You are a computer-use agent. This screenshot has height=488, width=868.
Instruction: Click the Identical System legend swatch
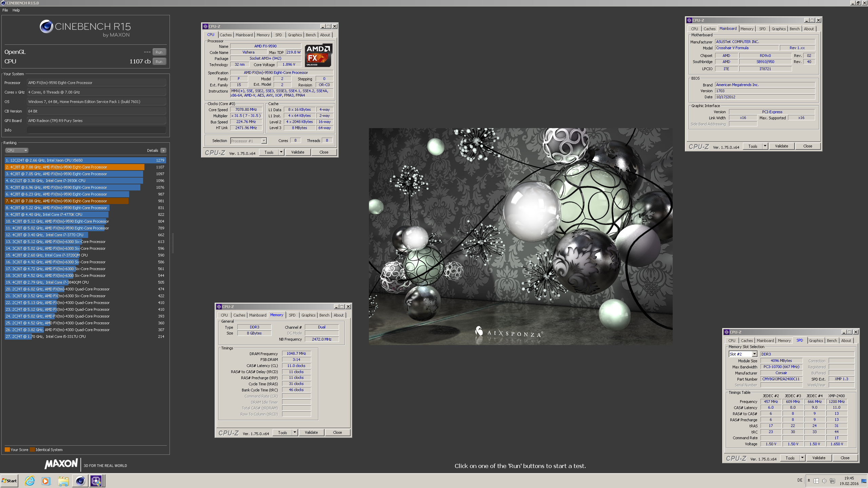pyautogui.click(x=32, y=450)
